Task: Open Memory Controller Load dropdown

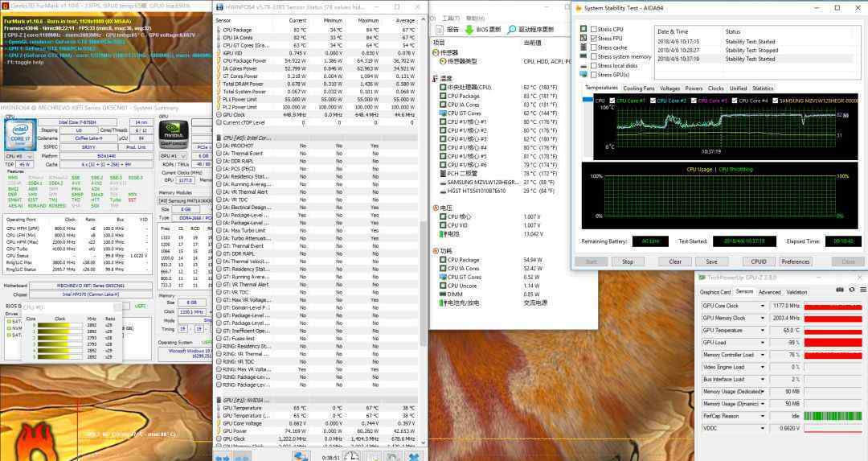Action: tap(762, 355)
